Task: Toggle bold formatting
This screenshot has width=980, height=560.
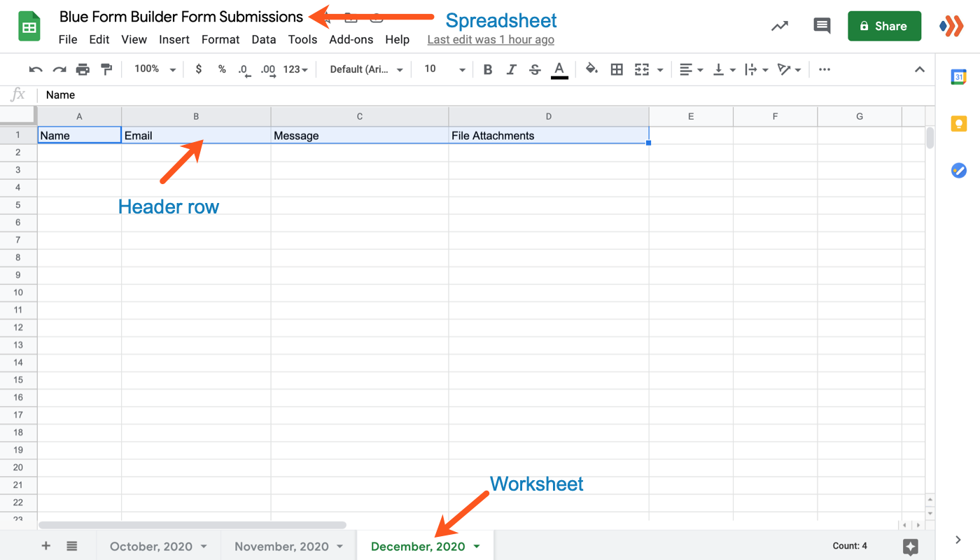Action: coord(488,69)
